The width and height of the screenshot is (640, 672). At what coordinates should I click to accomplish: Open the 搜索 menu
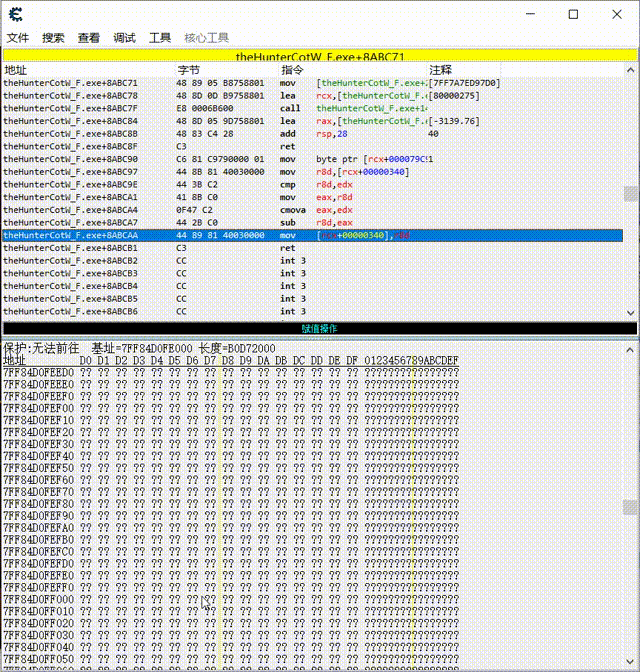[53, 38]
